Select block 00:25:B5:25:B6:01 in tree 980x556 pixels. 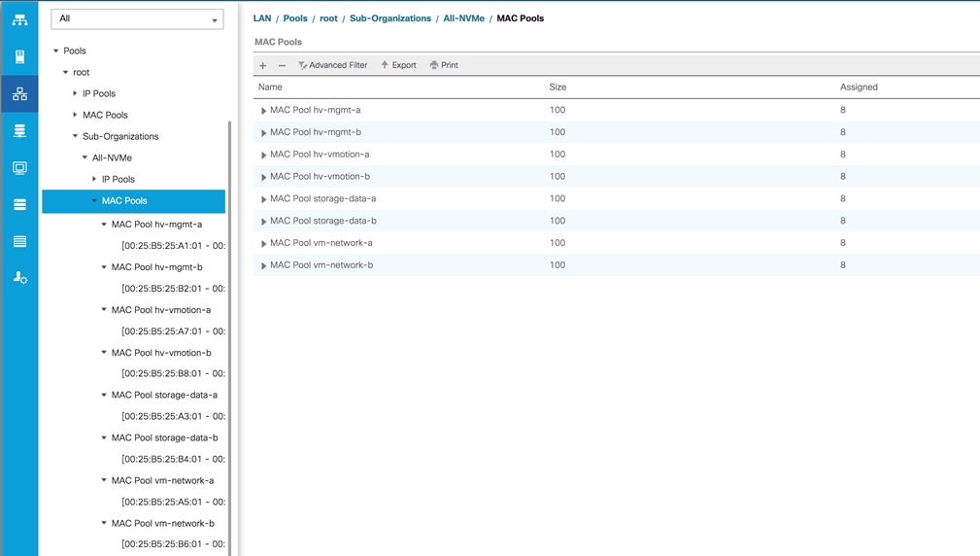173,544
